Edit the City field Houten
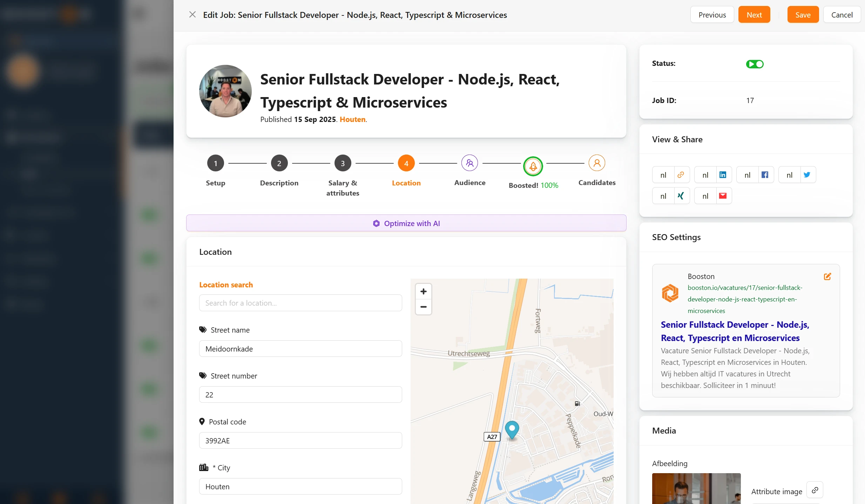The width and height of the screenshot is (865, 504). [x=300, y=486]
